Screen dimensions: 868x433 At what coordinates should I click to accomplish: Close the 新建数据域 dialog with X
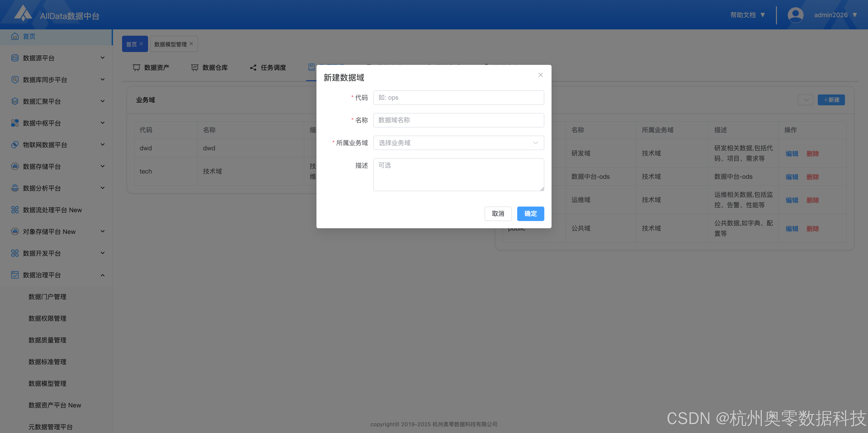click(540, 75)
